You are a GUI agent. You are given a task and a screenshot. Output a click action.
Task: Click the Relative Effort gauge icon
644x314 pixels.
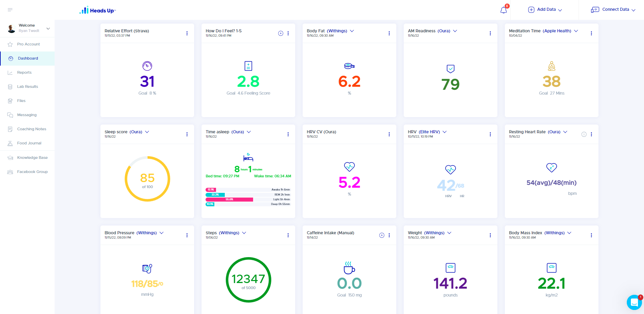[x=147, y=66]
